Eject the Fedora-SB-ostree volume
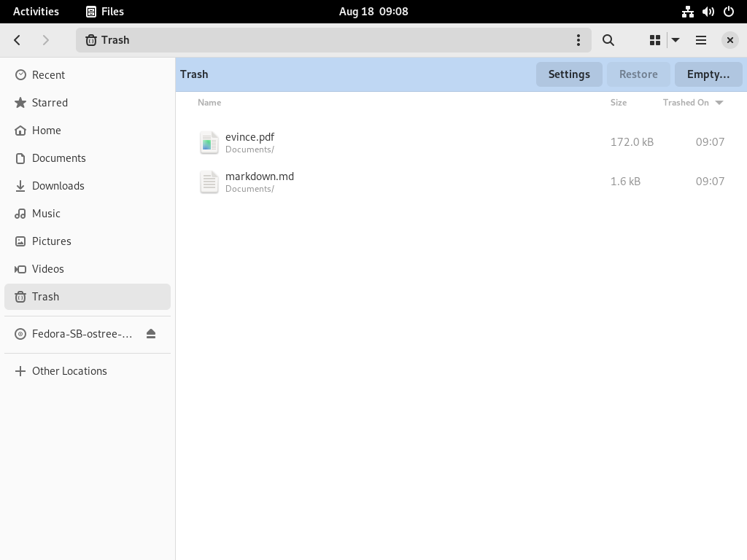 (x=151, y=334)
